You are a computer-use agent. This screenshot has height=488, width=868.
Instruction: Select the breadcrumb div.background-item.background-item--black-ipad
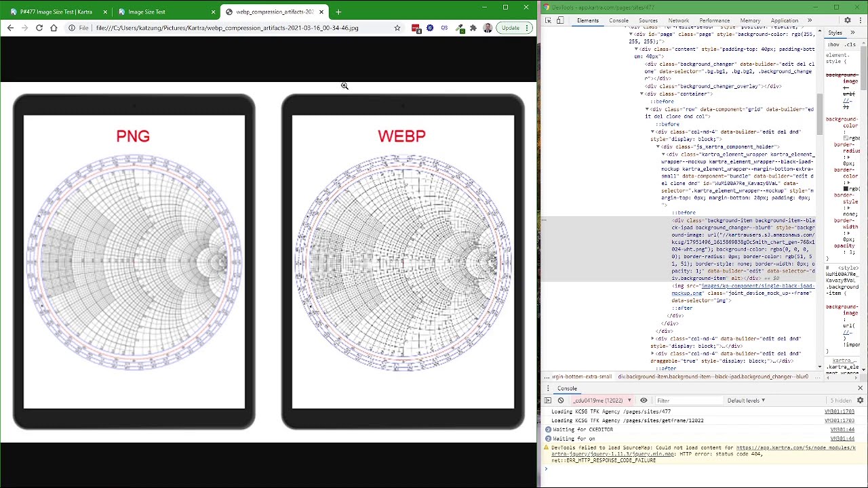point(713,376)
